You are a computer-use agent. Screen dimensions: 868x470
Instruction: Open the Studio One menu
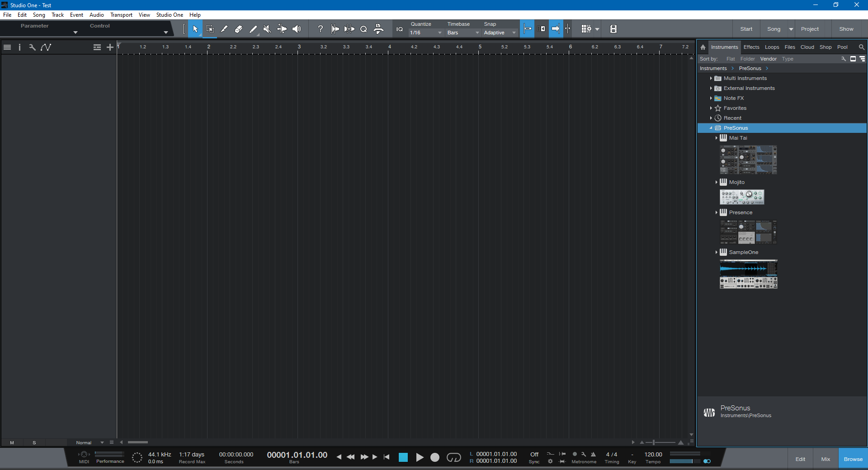[170, 15]
